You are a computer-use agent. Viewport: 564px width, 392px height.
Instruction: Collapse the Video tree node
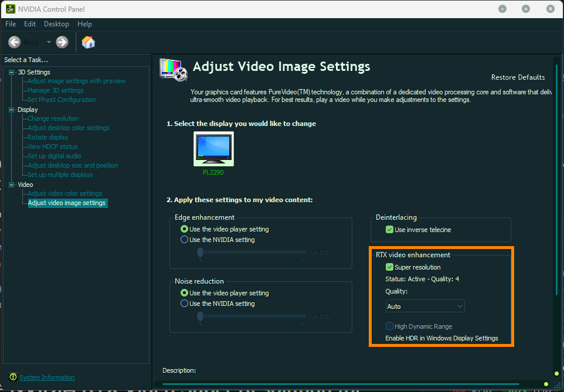click(11, 185)
